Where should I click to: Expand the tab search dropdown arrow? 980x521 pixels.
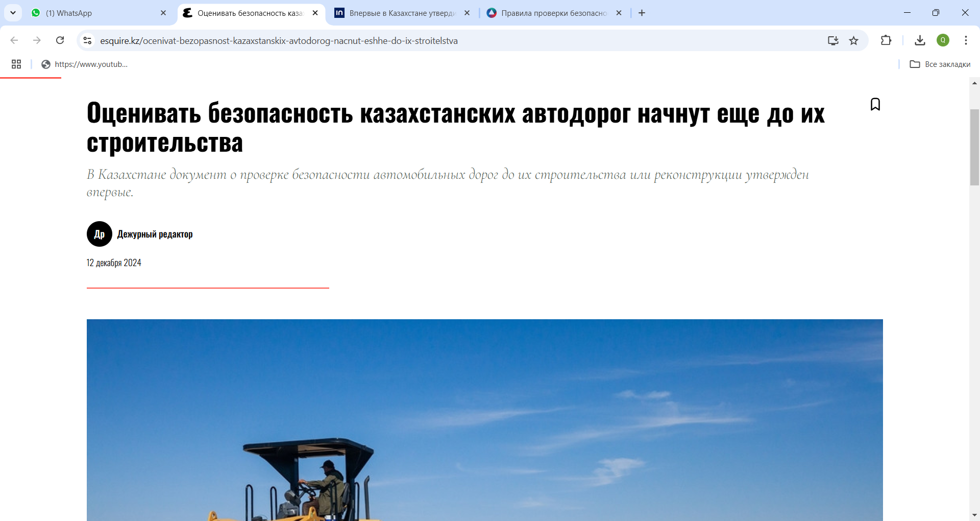[13, 13]
